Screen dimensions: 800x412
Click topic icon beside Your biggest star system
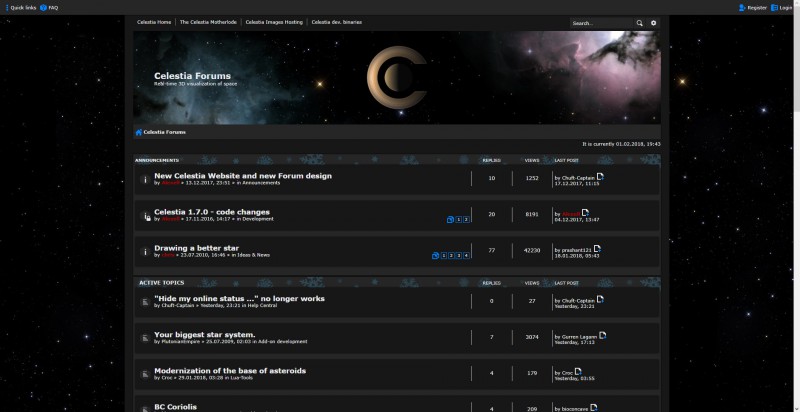145,339
